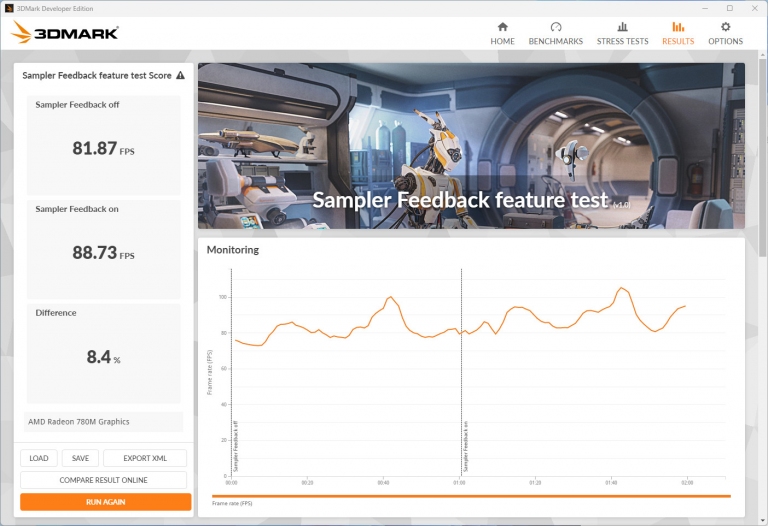Screen dimensions: 768x526
Task: Go to the HOME tab label
Action: click(x=503, y=41)
